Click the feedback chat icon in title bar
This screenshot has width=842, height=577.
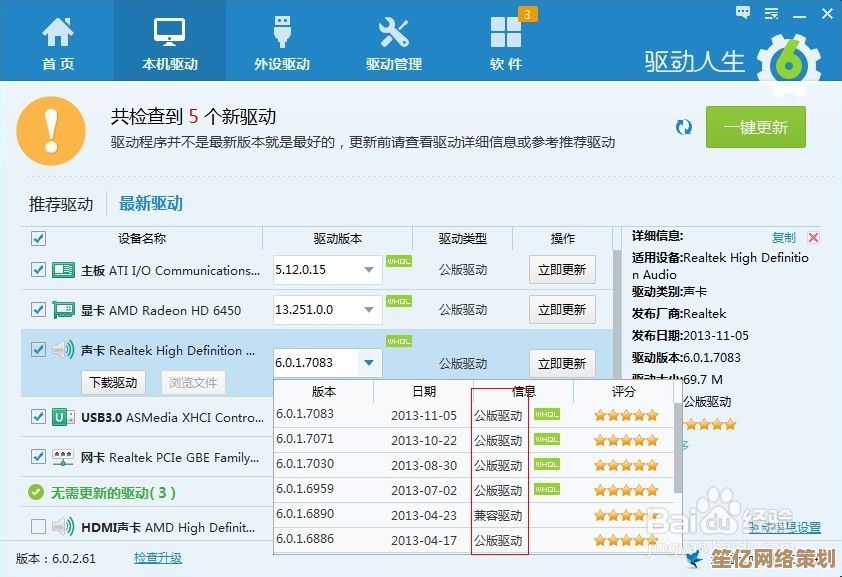[x=743, y=13]
